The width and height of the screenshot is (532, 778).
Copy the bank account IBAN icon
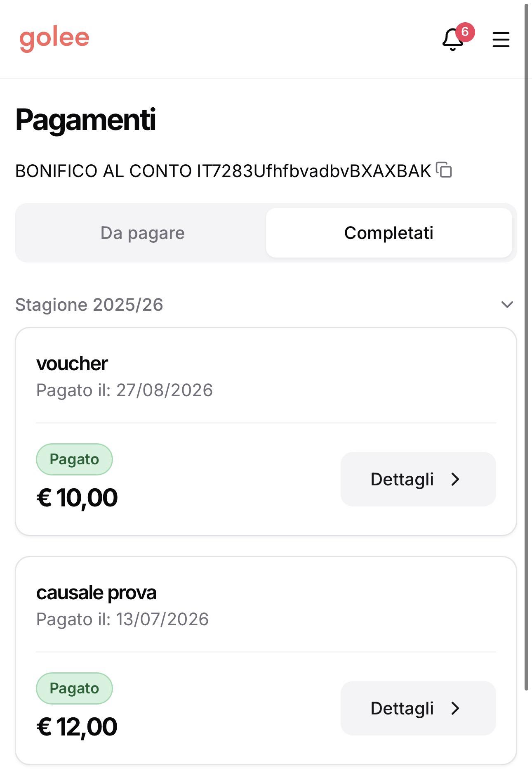(x=444, y=170)
